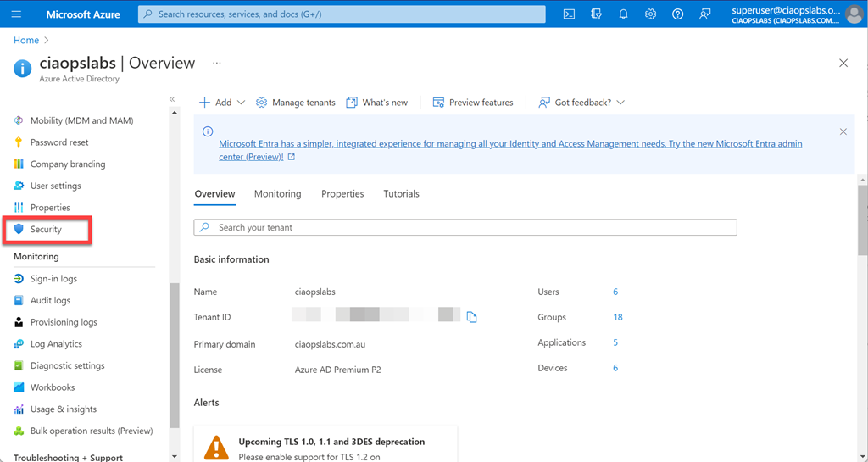Click the notifications bell icon
868x462 pixels.
(x=623, y=14)
